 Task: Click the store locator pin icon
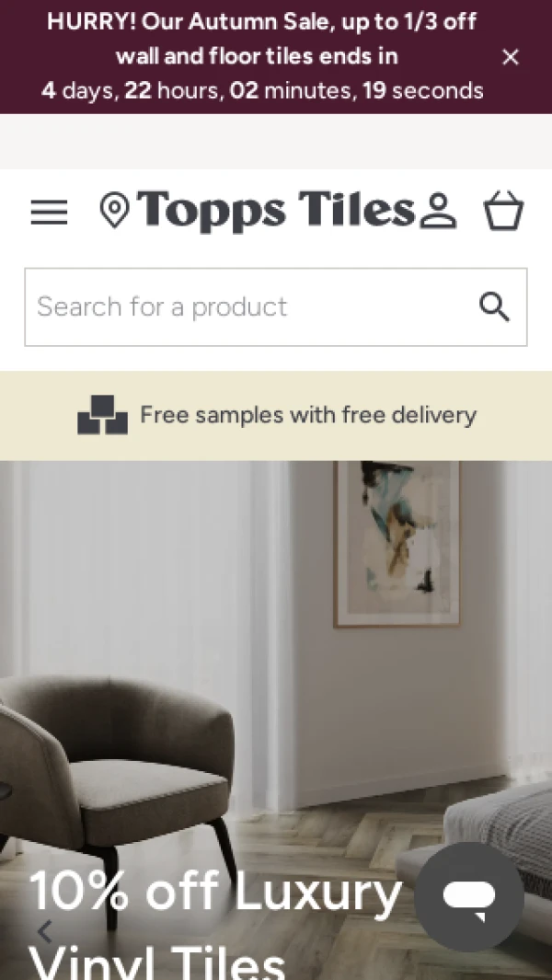[114, 211]
